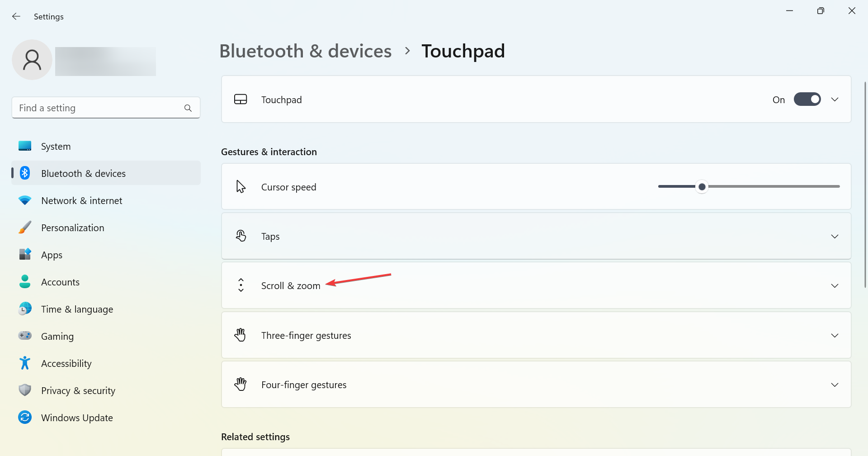The image size is (868, 456).
Task: Click the Personalization paintbrush icon
Action: (25, 227)
